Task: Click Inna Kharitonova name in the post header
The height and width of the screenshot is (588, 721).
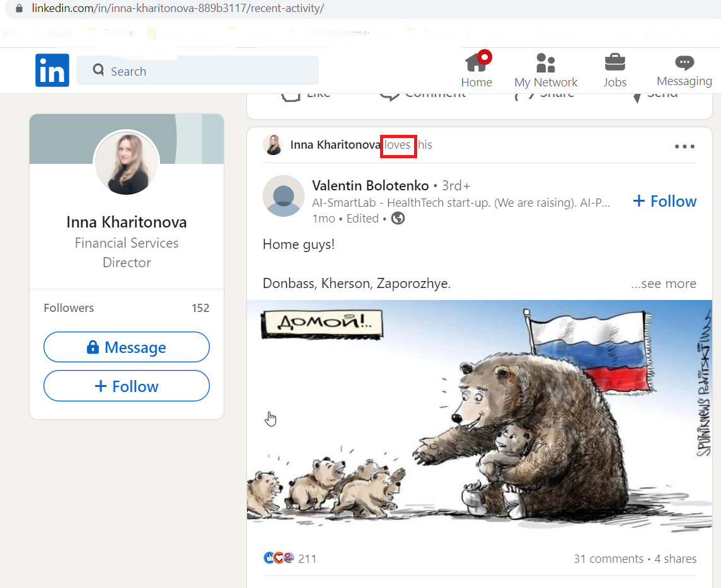Action: tap(335, 145)
